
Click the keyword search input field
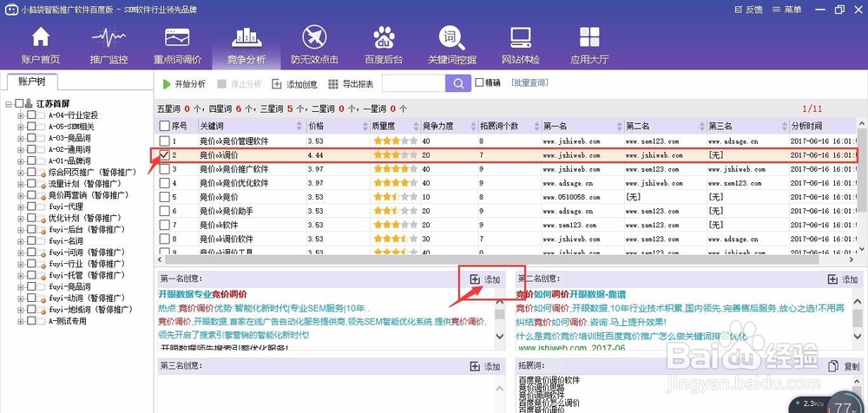413,83
